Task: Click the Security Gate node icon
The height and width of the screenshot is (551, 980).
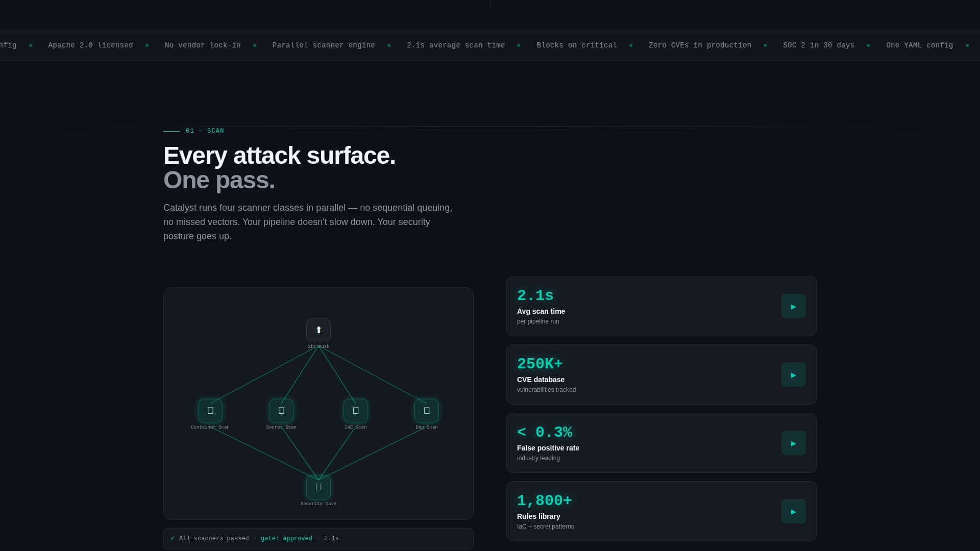Action: point(318,487)
